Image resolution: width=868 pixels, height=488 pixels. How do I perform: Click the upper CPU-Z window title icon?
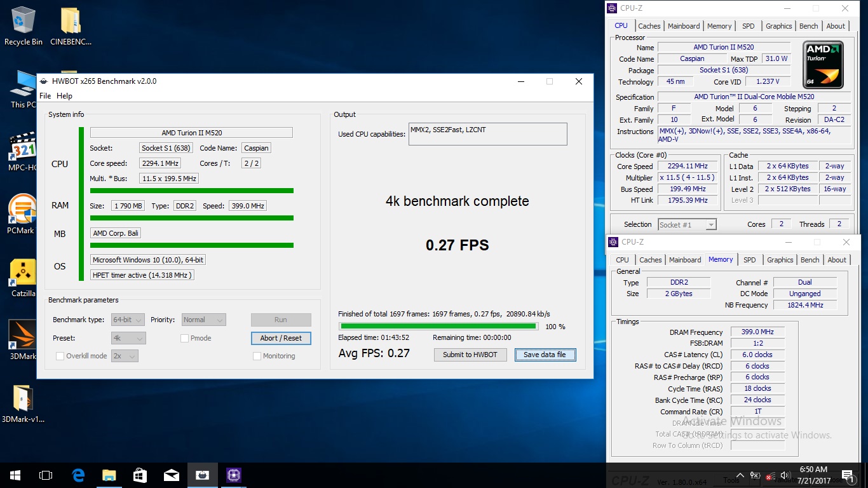pyautogui.click(x=612, y=8)
